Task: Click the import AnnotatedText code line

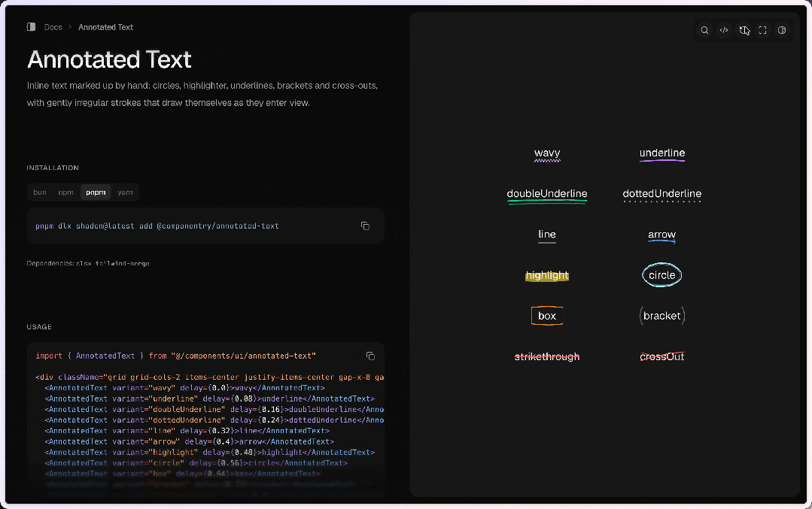Action: [175, 356]
